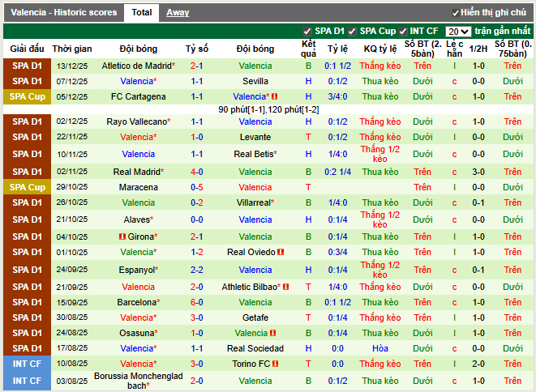
Task: Open Maracena team link
Action: [138, 187]
